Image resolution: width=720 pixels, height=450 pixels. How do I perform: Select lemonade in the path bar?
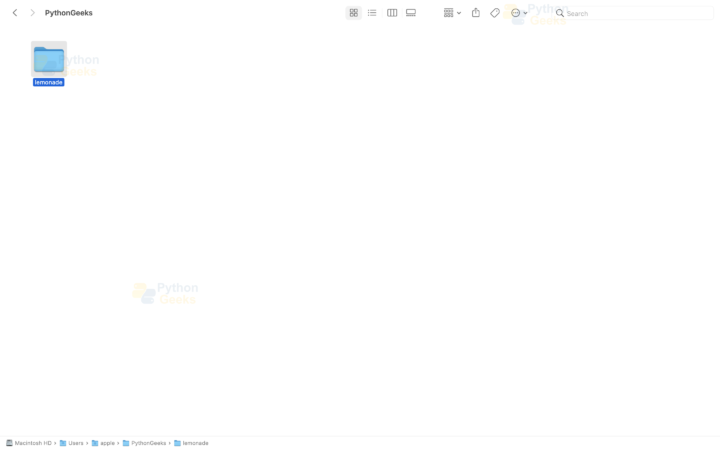192,443
